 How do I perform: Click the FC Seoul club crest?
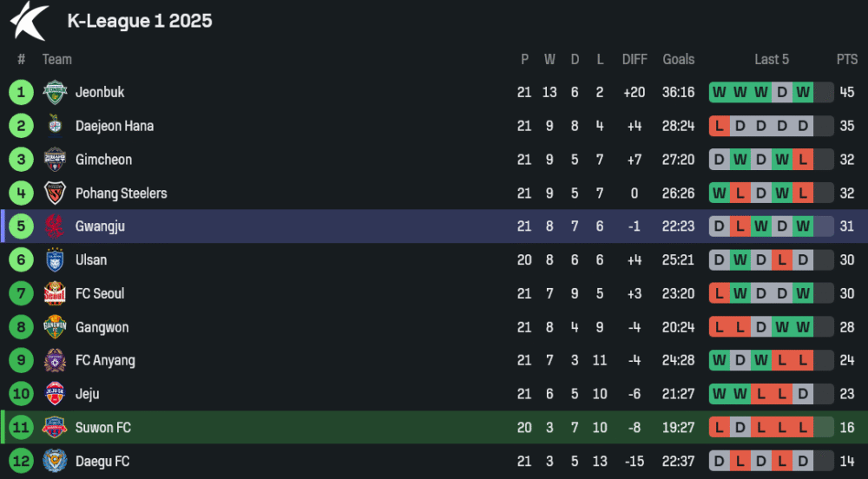[x=55, y=293]
